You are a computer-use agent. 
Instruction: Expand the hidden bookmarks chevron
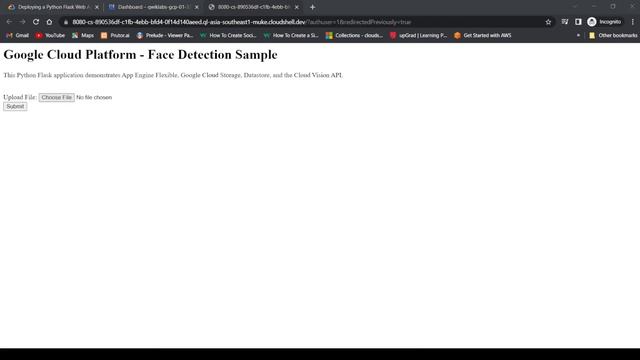coord(578,36)
